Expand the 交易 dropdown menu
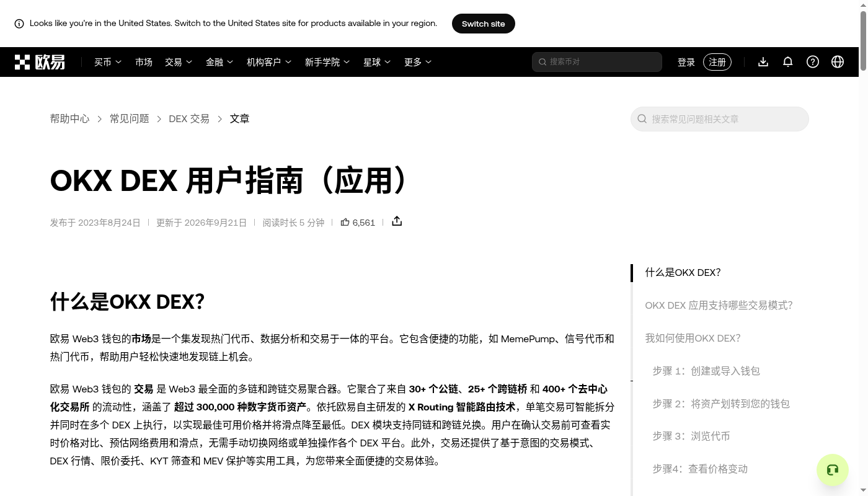868x496 pixels. point(179,62)
